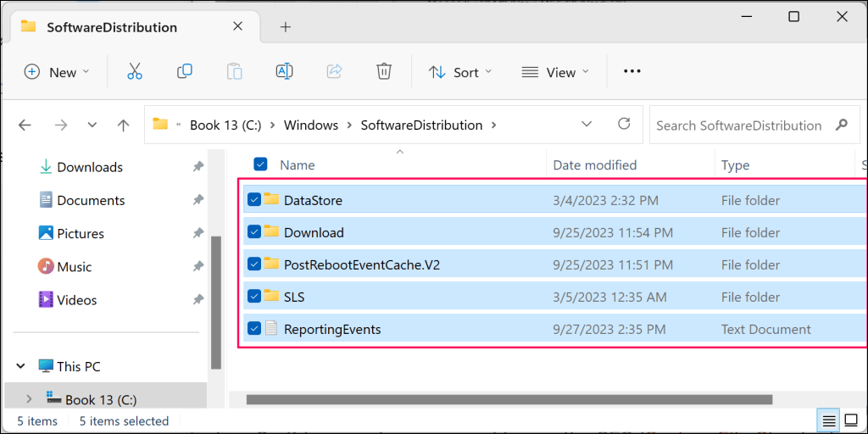Click the DataStore folder icon

point(271,198)
